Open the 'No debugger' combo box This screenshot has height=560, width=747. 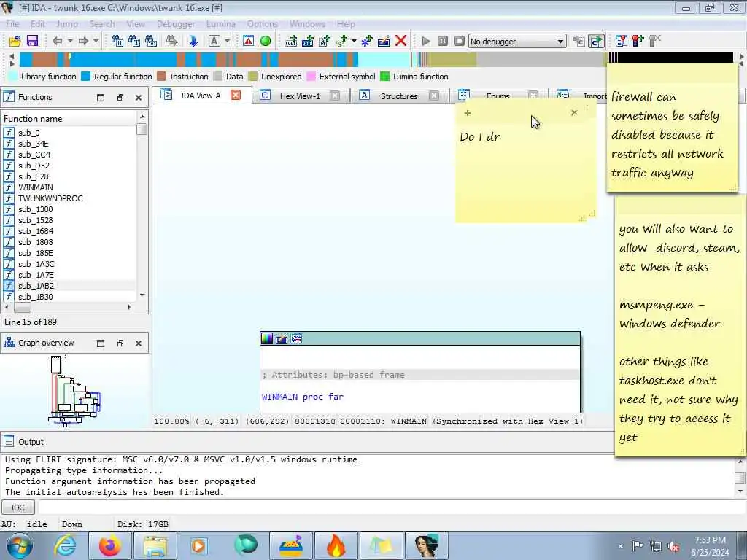coord(517,42)
